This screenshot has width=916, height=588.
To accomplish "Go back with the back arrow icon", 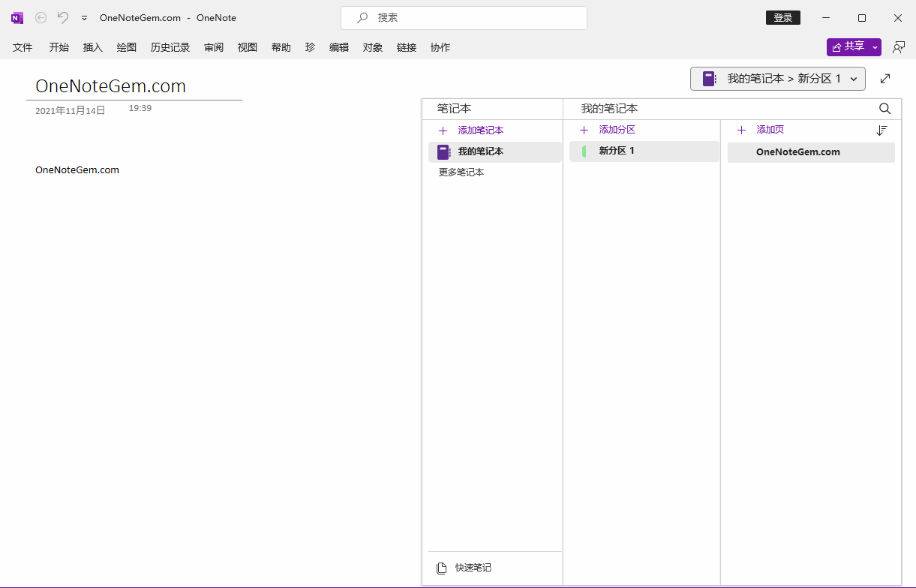I will coord(41,18).
